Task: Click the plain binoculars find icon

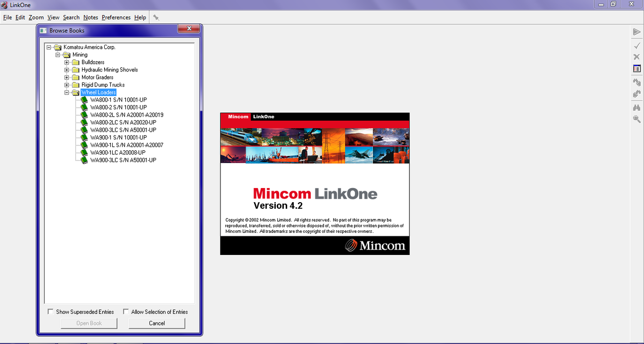Action: coord(637,107)
